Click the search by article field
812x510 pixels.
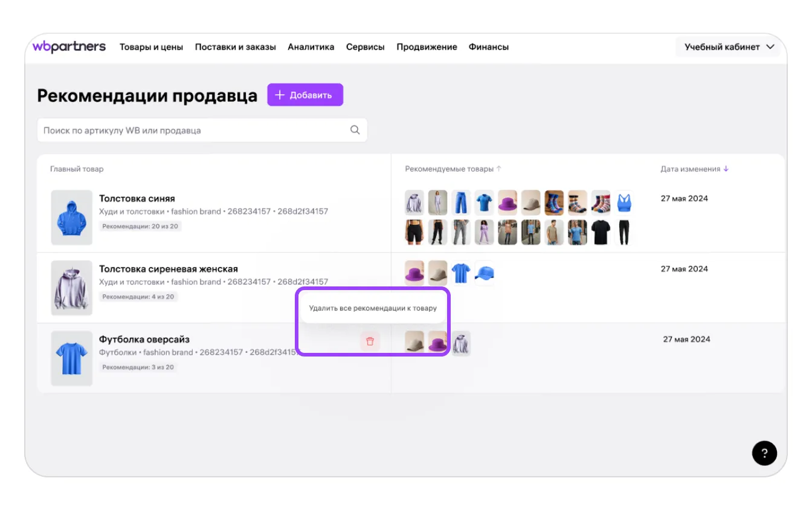[x=193, y=131]
